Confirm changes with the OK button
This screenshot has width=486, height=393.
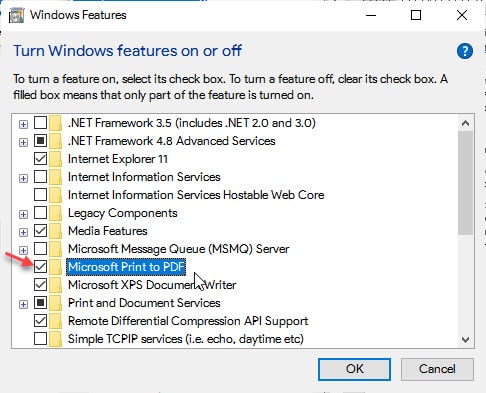(x=354, y=369)
